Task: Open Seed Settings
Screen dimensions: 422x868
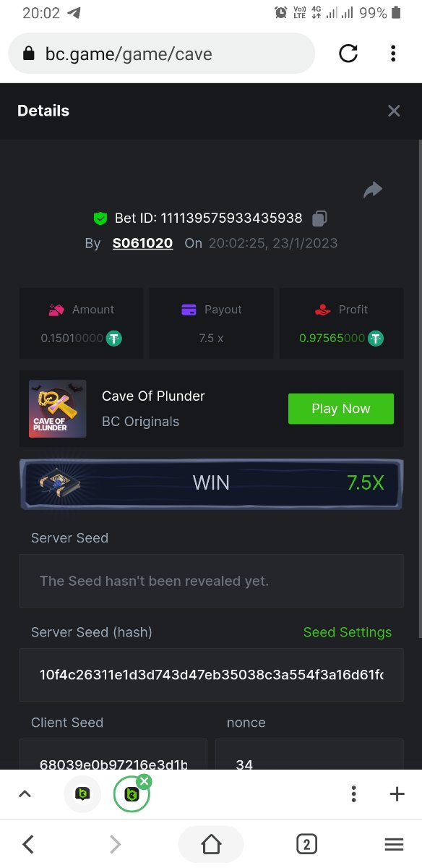Action: click(348, 632)
